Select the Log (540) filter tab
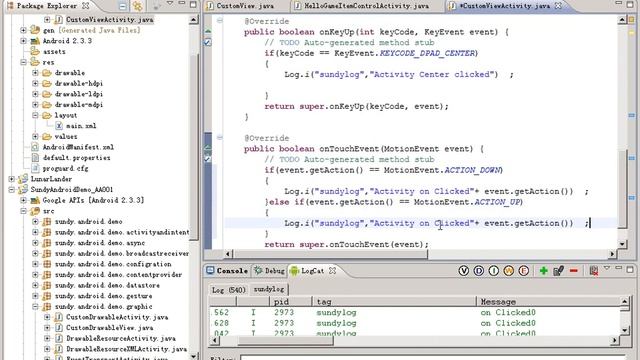Image resolution: width=640 pixels, height=360 pixels. pyautogui.click(x=228, y=289)
